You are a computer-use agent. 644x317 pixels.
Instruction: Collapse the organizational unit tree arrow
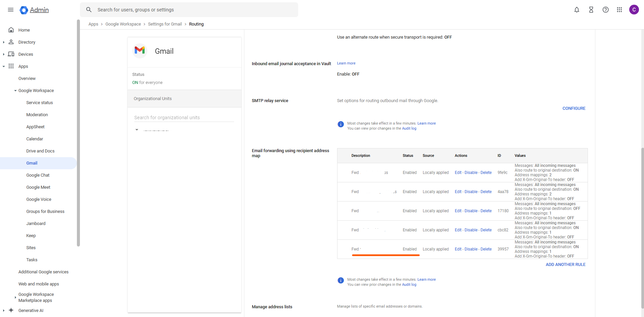click(x=137, y=130)
